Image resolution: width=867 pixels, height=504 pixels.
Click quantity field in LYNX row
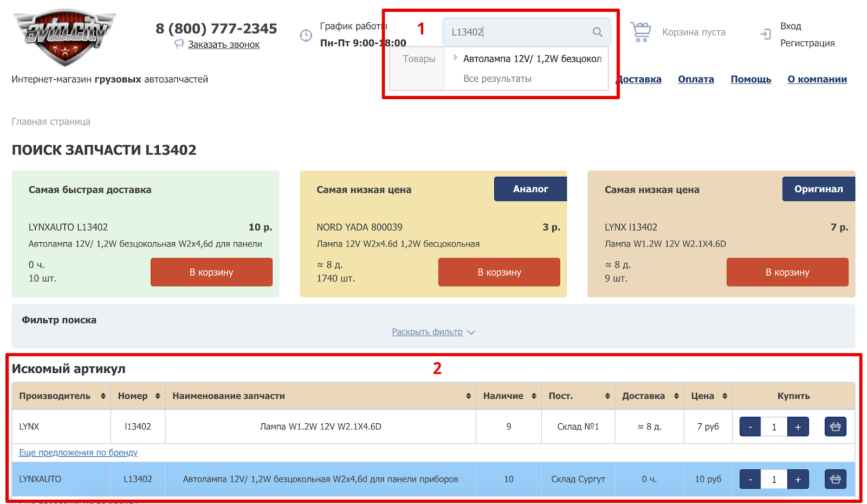tap(774, 427)
